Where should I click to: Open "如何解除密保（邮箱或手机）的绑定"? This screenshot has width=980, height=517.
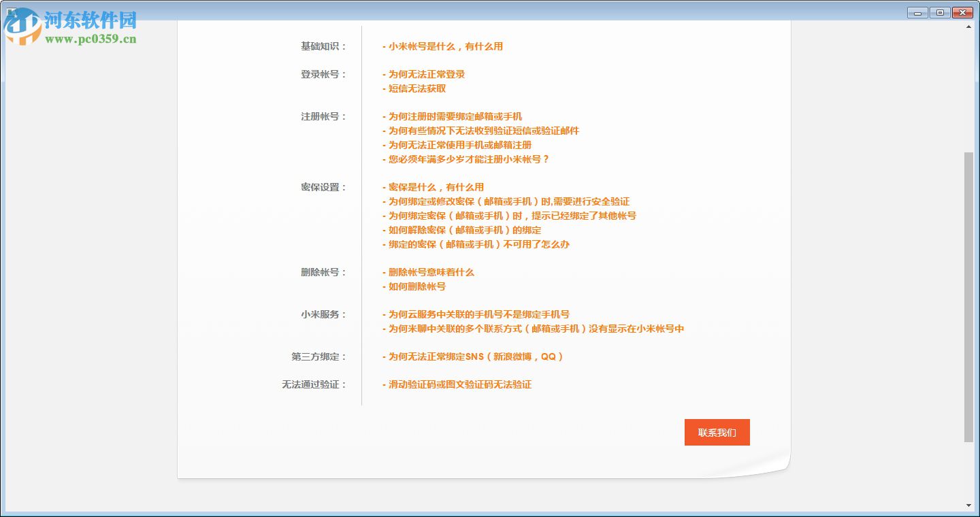pos(463,230)
